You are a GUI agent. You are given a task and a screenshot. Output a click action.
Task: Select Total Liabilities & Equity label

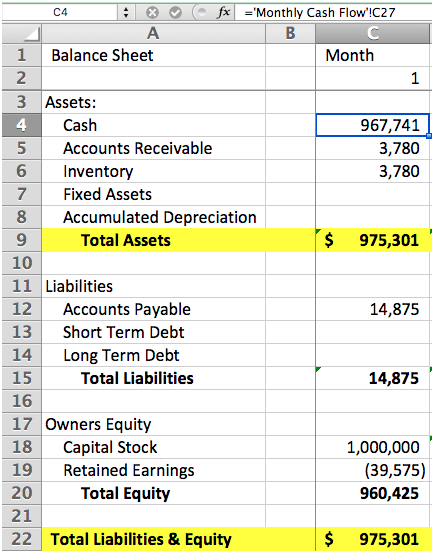pos(153,539)
